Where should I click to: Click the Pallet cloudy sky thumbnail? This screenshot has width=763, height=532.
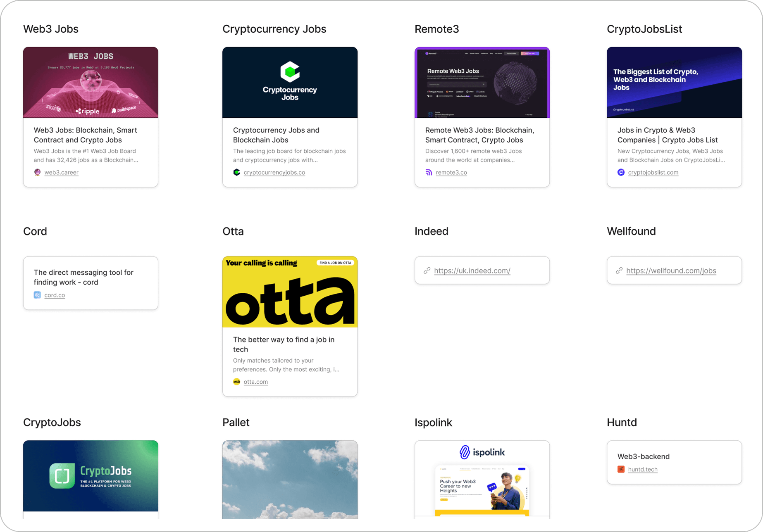tap(290, 479)
